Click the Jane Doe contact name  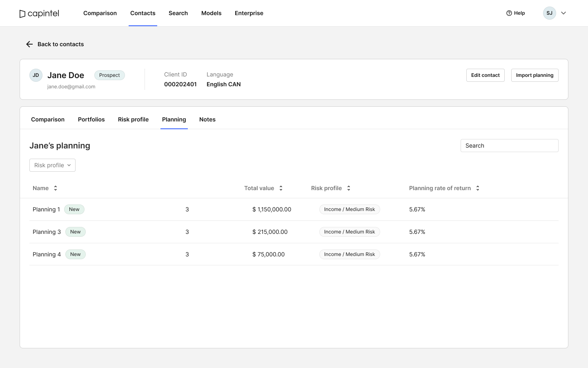pyautogui.click(x=66, y=75)
